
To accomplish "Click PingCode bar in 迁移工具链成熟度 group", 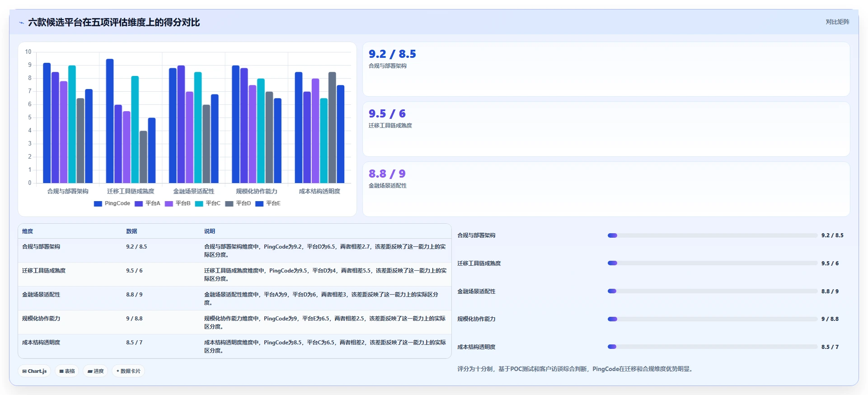I will coord(110,121).
